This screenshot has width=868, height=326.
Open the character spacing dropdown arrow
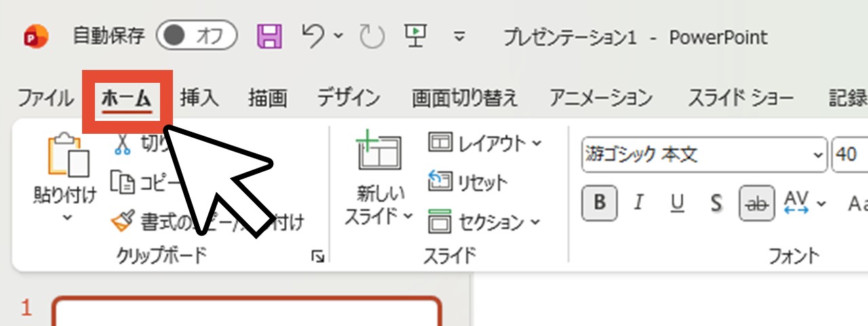pos(822,203)
